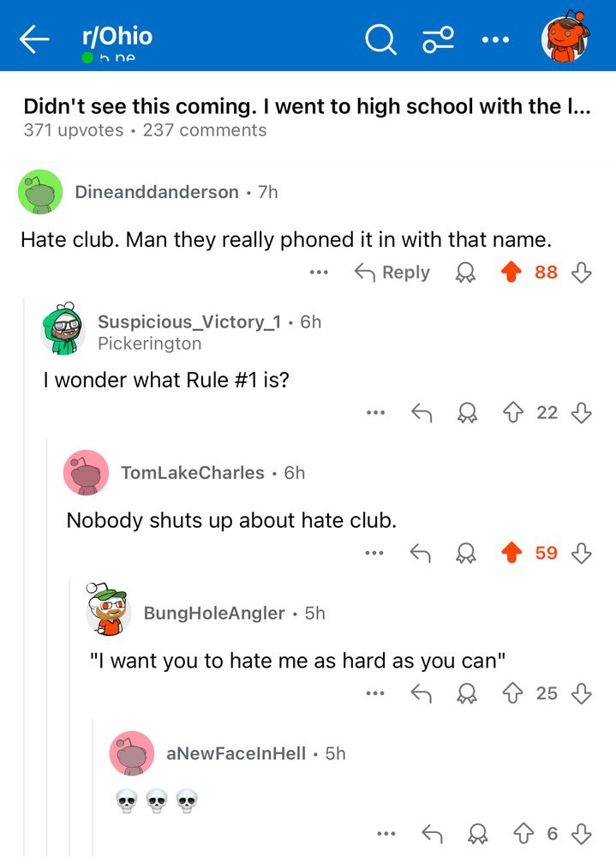Open your profile avatar in header
This screenshot has height=857, width=616.
[565, 38]
